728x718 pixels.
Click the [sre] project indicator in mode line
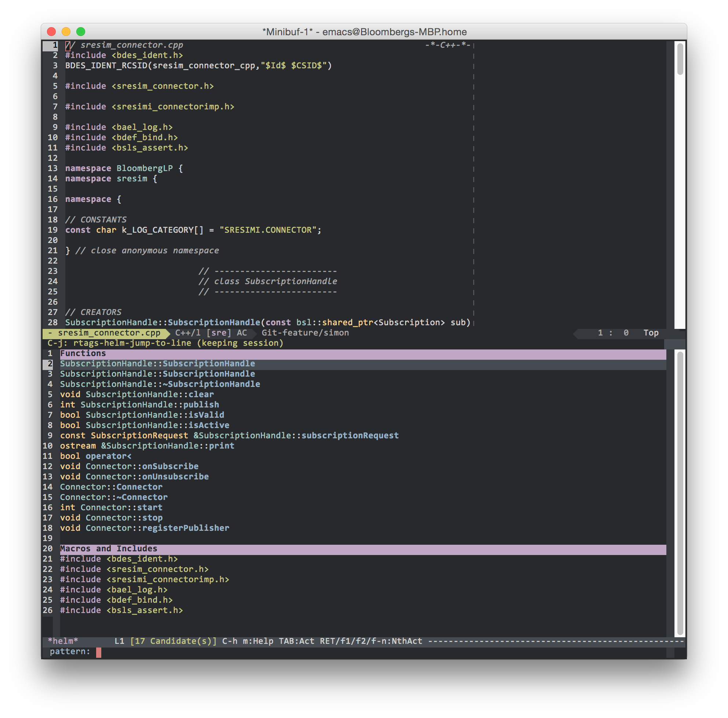219,333
